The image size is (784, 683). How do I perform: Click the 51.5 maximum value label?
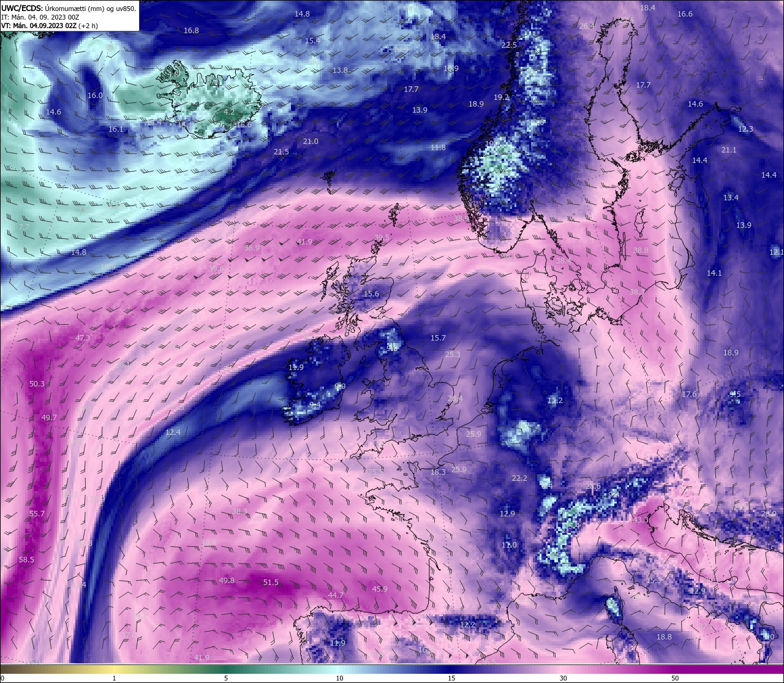pos(271,582)
